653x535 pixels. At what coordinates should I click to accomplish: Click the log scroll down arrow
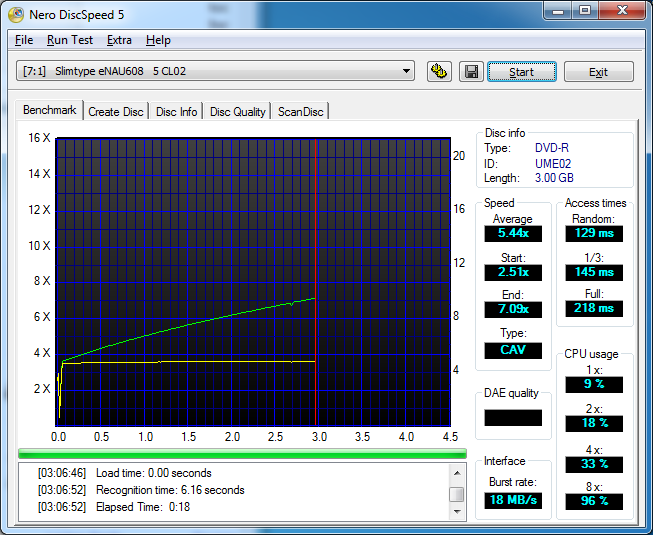tap(457, 511)
